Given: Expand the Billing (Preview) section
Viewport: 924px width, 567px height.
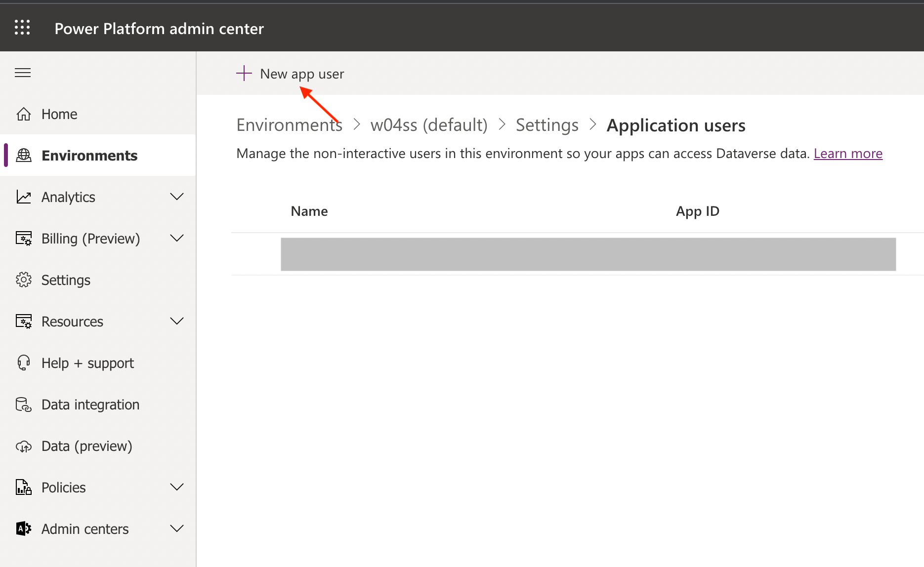Looking at the screenshot, I should (176, 238).
